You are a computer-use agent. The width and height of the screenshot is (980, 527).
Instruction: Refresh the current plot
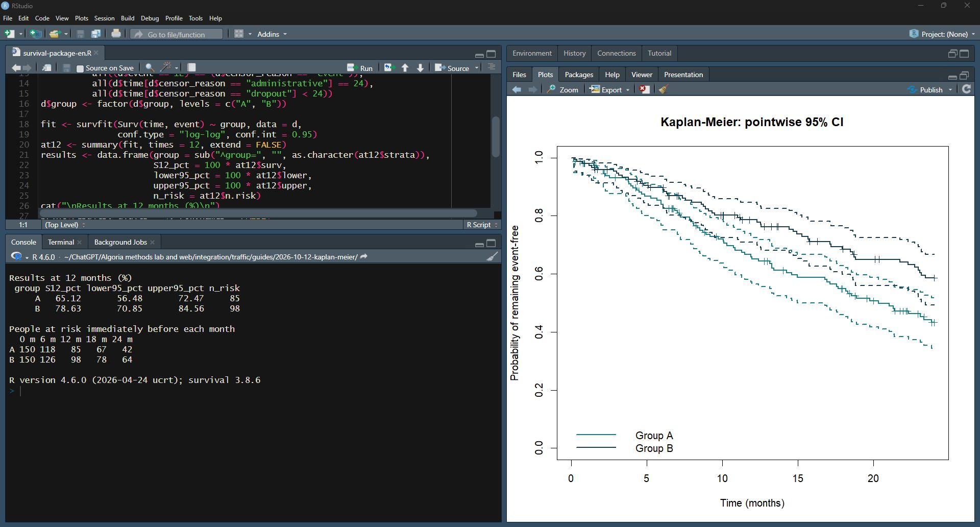click(967, 89)
